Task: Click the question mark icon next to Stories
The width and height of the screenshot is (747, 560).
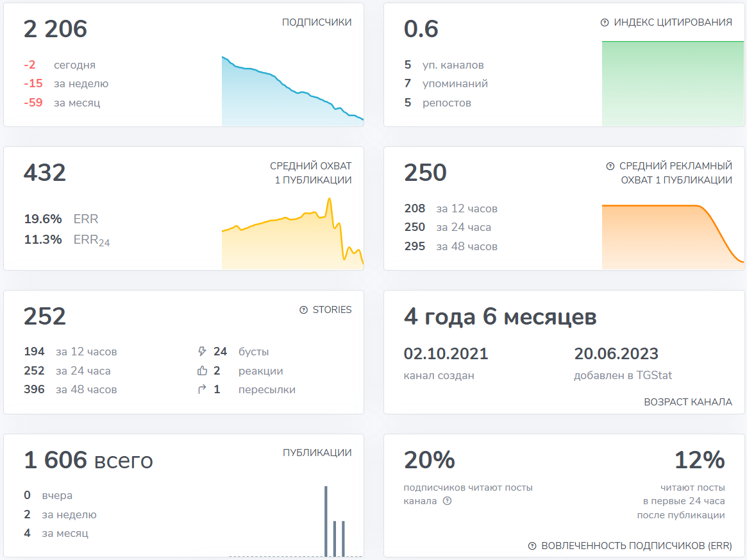Action: point(304,310)
